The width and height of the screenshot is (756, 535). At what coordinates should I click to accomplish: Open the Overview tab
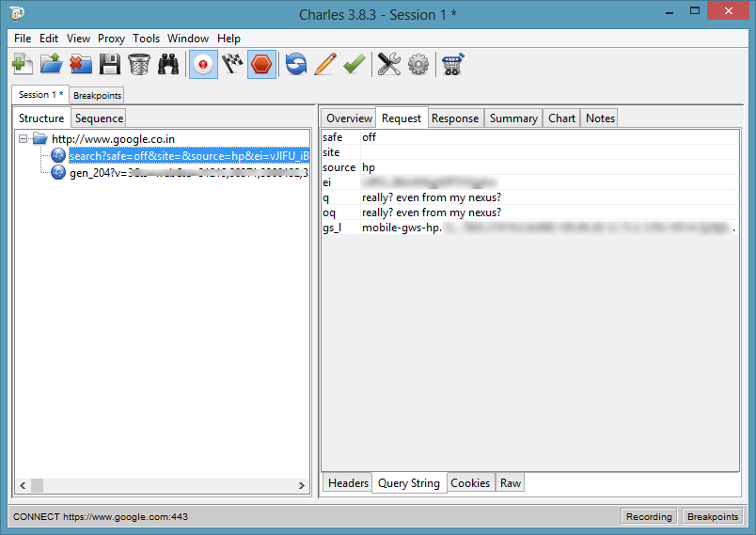(349, 118)
